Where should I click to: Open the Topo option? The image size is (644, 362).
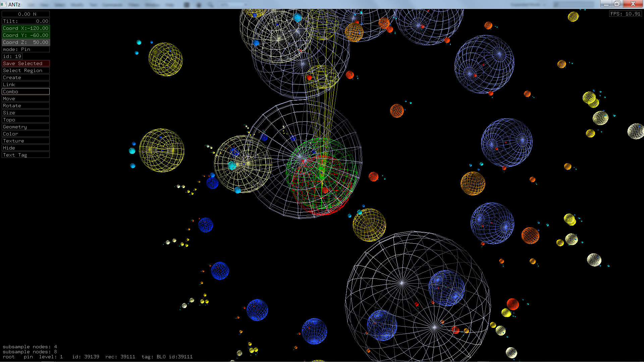[x=25, y=120]
